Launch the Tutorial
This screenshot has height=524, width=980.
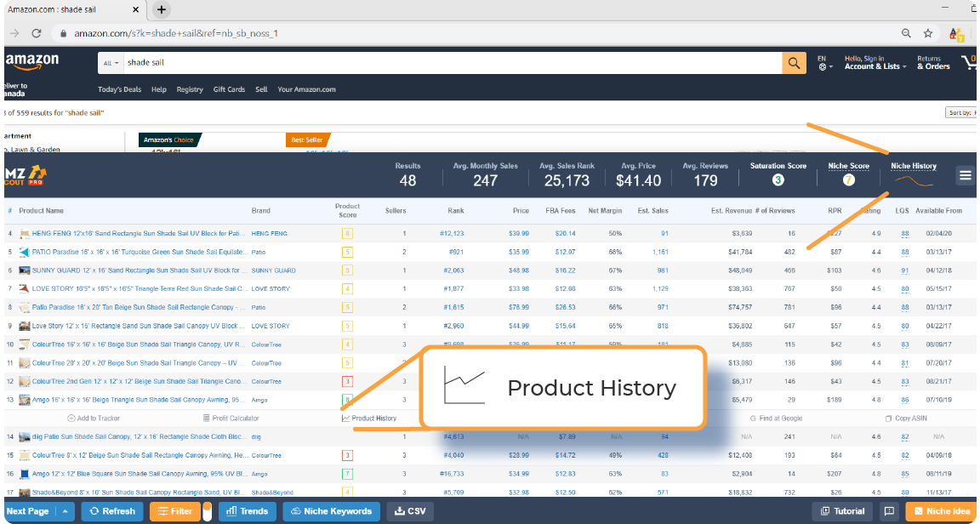click(x=841, y=510)
